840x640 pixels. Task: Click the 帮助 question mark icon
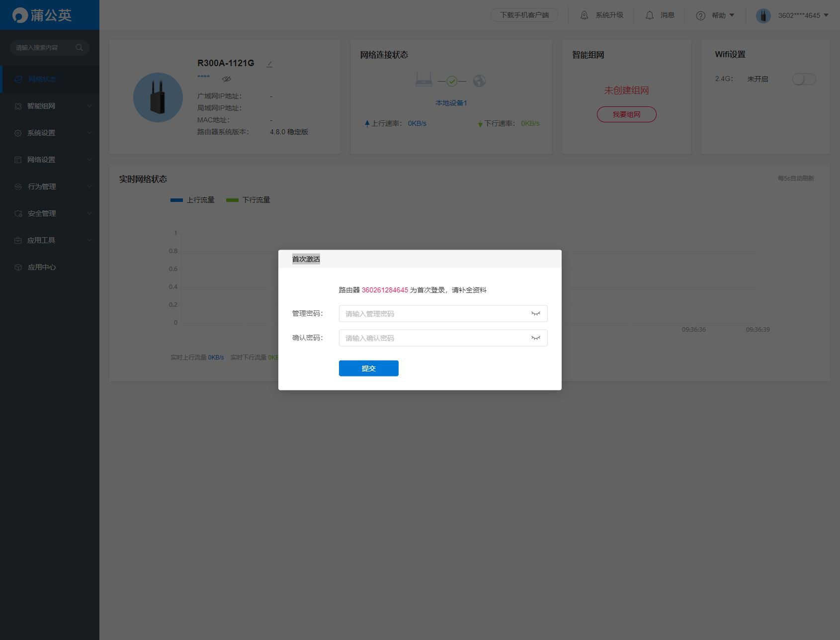[x=701, y=15]
